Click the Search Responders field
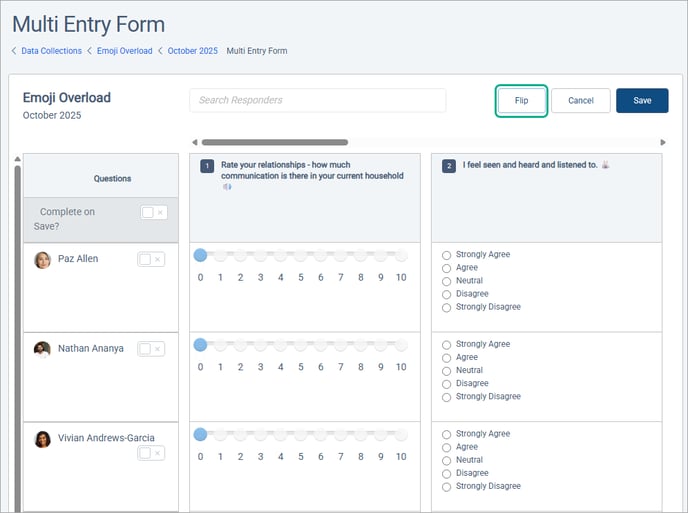This screenshot has height=513, width=688. pyautogui.click(x=317, y=100)
